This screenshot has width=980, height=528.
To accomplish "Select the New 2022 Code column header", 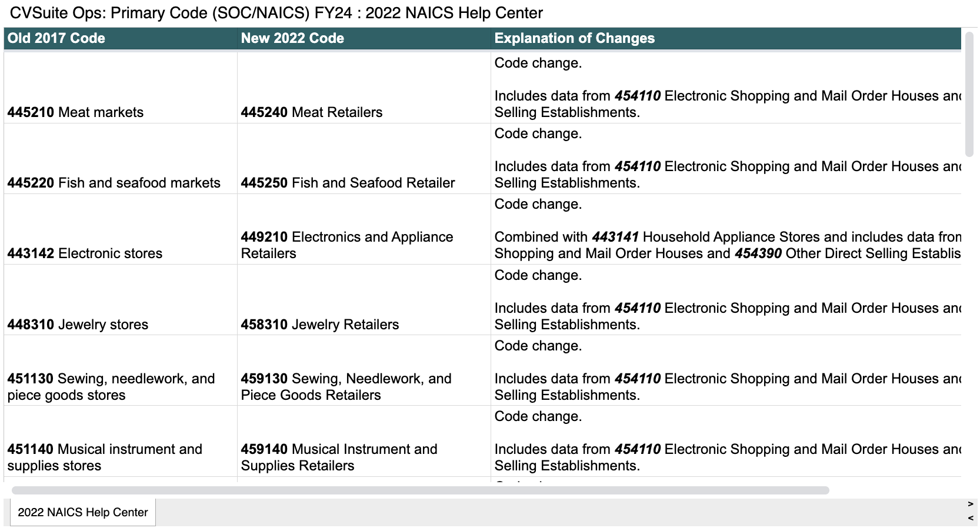I will [x=292, y=38].
